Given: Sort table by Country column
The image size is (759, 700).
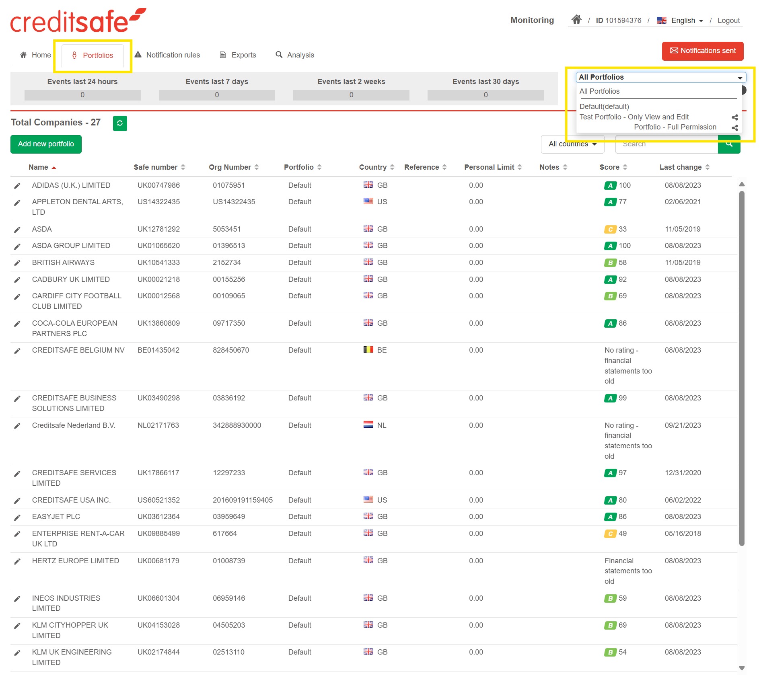Looking at the screenshot, I should tap(376, 167).
